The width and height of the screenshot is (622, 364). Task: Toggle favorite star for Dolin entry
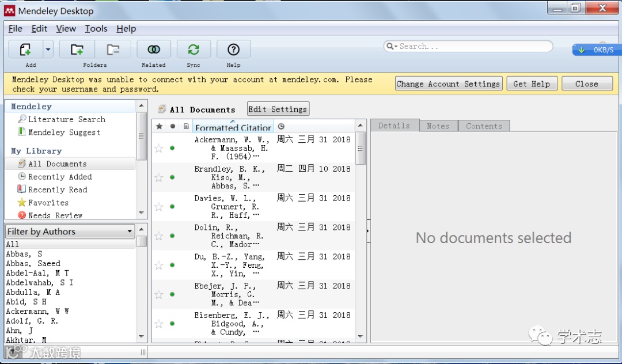pos(159,236)
